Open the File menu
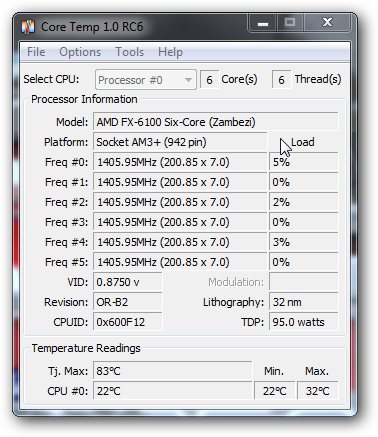 coord(36,52)
